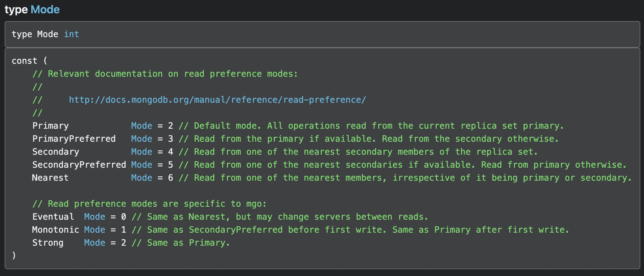Click Mode link next to SecondaryPreferred

click(141, 165)
